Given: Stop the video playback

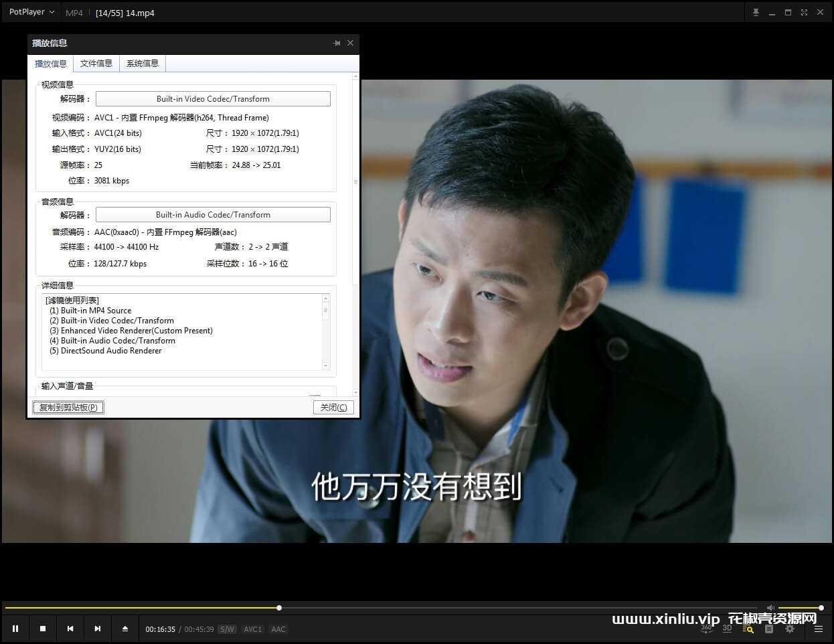Looking at the screenshot, I should point(43,629).
